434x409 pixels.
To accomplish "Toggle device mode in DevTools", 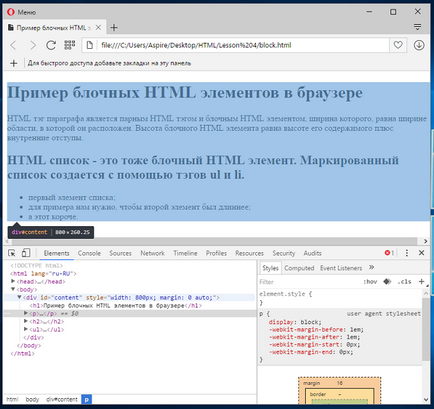I will pyautogui.click(x=26, y=253).
